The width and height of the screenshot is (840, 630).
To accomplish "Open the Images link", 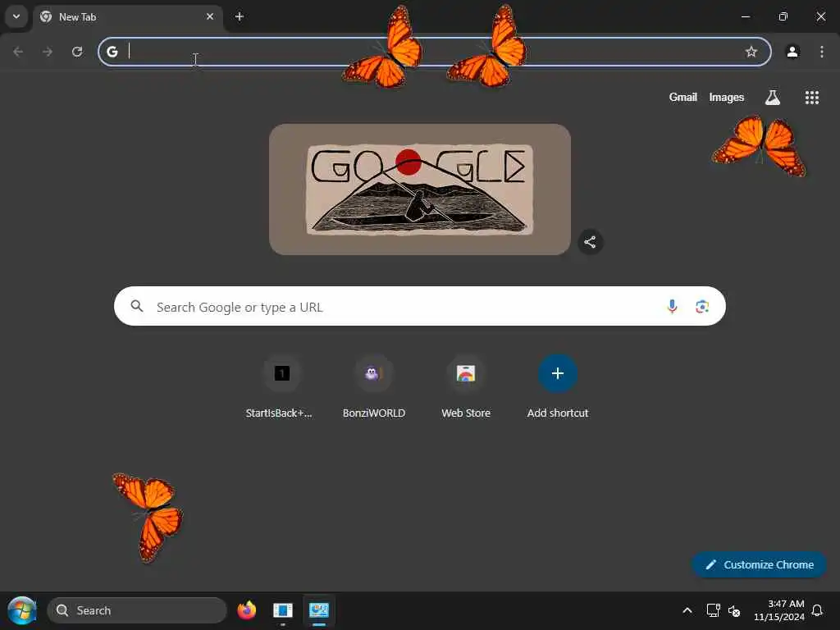I will pos(727,97).
